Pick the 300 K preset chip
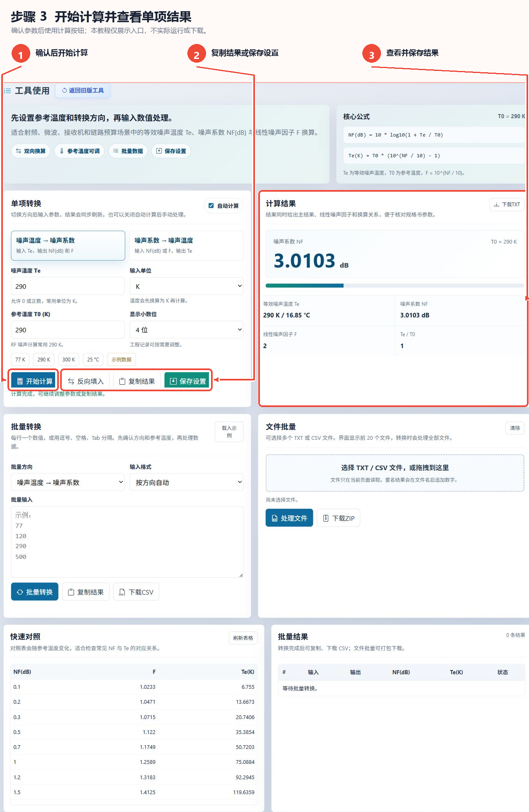This screenshot has width=529, height=812. [68, 359]
